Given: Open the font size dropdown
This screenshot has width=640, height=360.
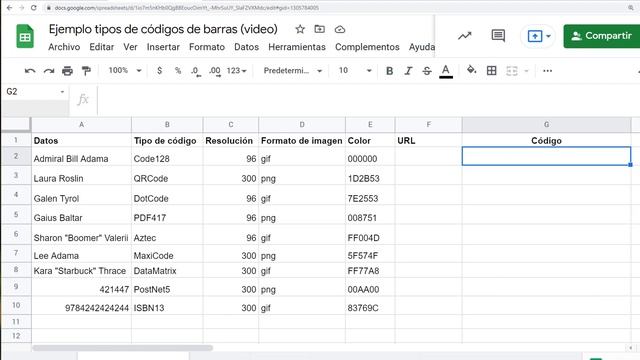Looking at the screenshot, I should click(355, 71).
